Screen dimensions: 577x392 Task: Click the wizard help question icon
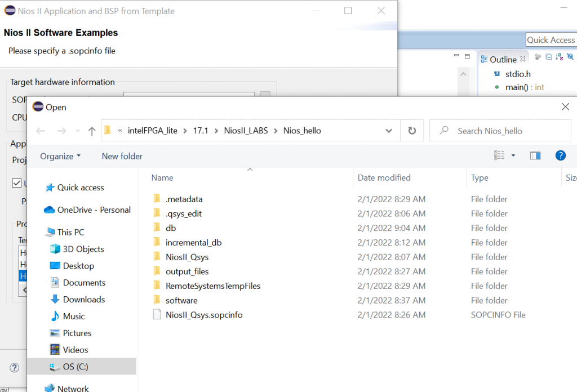(14, 368)
